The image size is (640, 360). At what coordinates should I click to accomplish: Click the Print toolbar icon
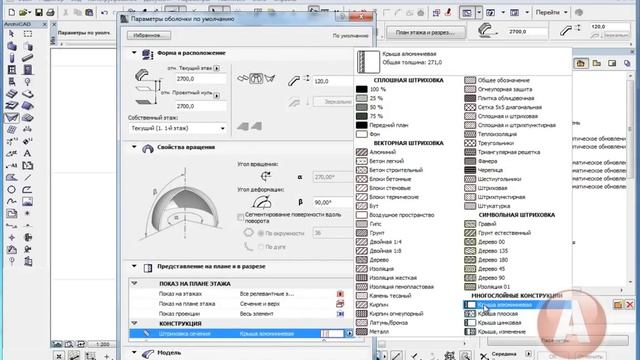coord(51,13)
